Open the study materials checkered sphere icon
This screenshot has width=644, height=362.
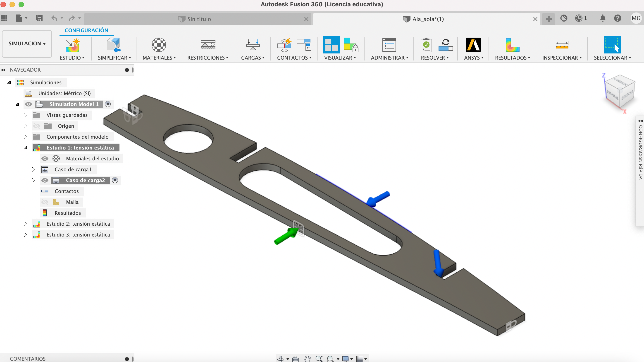point(159,45)
